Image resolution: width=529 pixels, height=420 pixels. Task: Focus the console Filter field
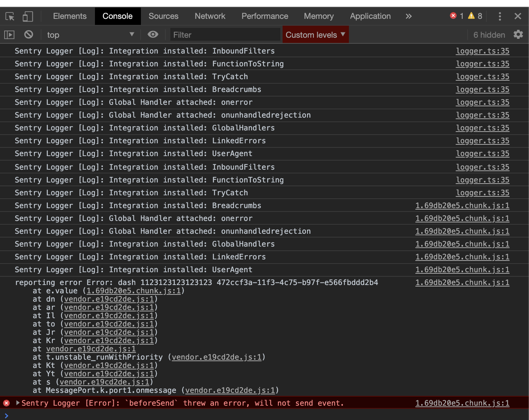click(225, 34)
